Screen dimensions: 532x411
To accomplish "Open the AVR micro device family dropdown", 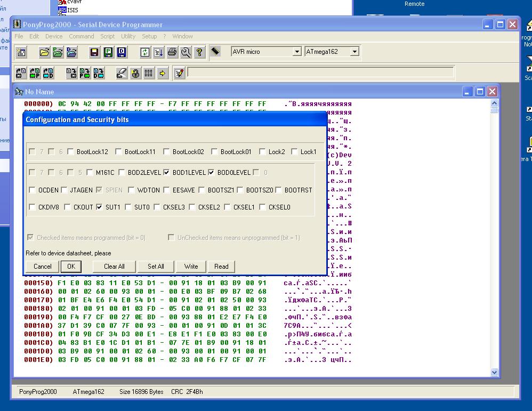I will click(297, 52).
